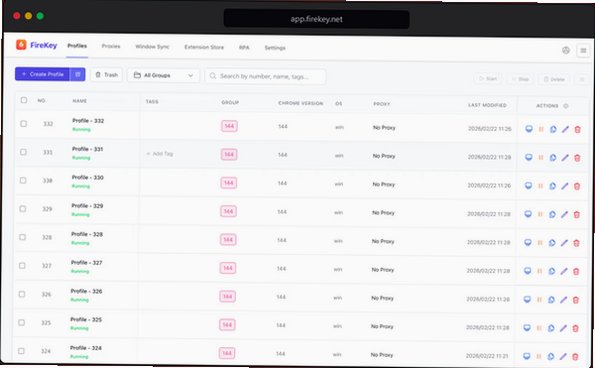Click the Delete button in toolbar
The image size is (595, 368).
click(554, 79)
